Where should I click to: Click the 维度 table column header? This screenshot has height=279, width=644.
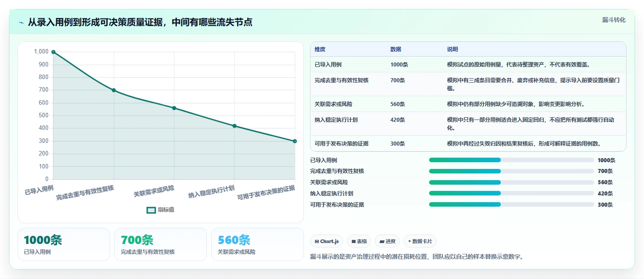pyautogui.click(x=320, y=49)
